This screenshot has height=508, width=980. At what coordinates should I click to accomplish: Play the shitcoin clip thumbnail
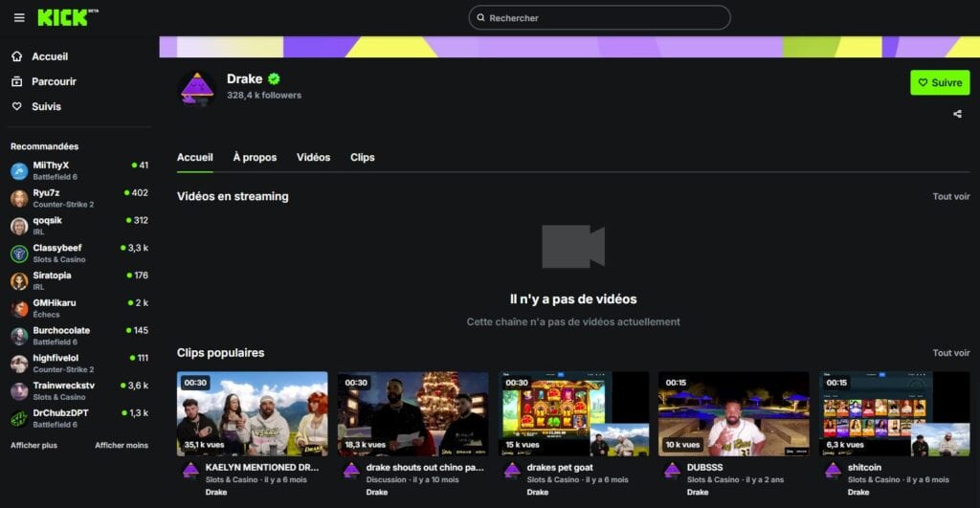point(895,413)
